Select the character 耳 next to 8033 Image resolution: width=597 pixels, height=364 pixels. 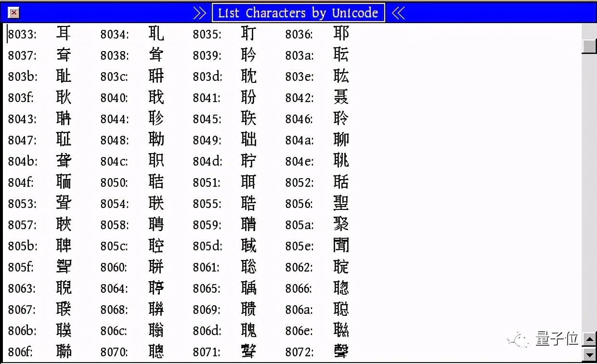pyautogui.click(x=64, y=34)
